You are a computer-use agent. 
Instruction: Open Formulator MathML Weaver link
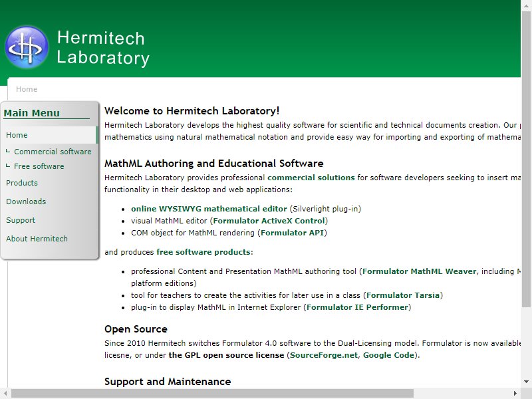click(x=420, y=271)
